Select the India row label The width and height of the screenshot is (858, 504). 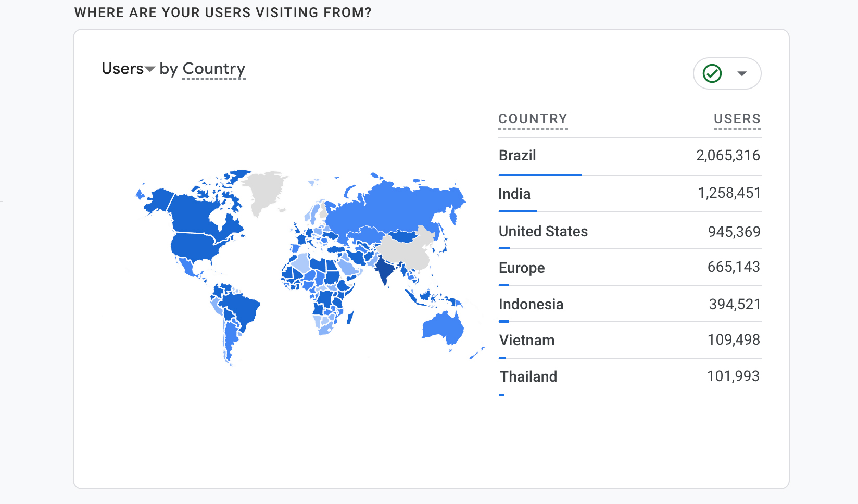514,194
